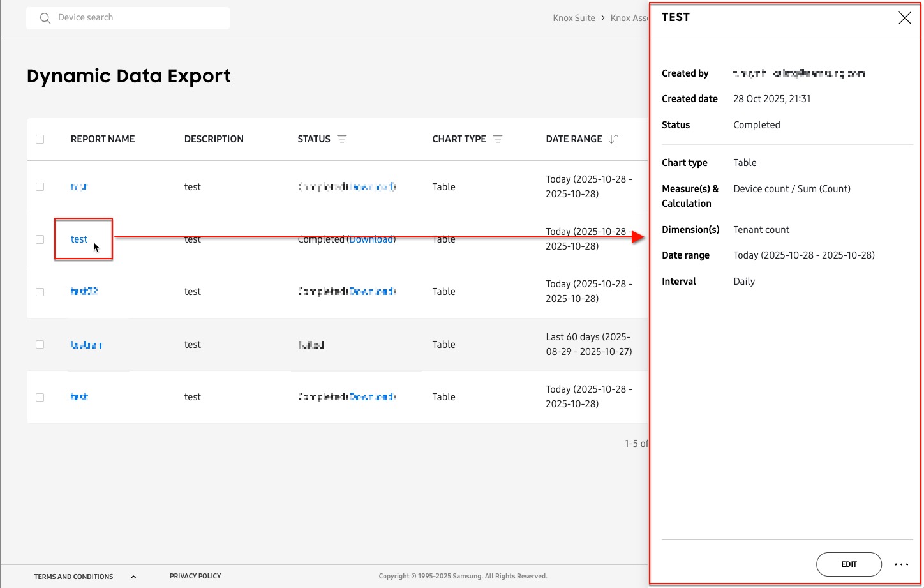This screenshot has height=588, width=924.
Task: Click the Report Name column header
Action: (x=103, y=139)
